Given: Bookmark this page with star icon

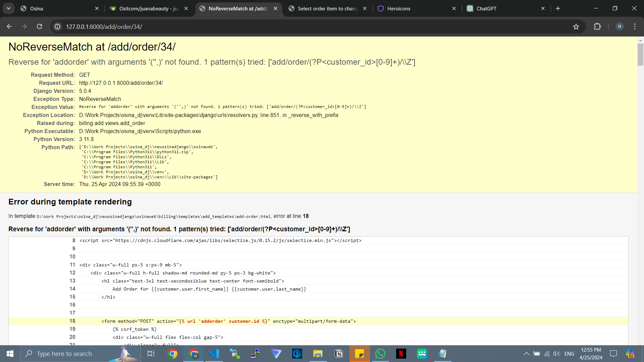Looking at the screenshot, I should point(576,26).
